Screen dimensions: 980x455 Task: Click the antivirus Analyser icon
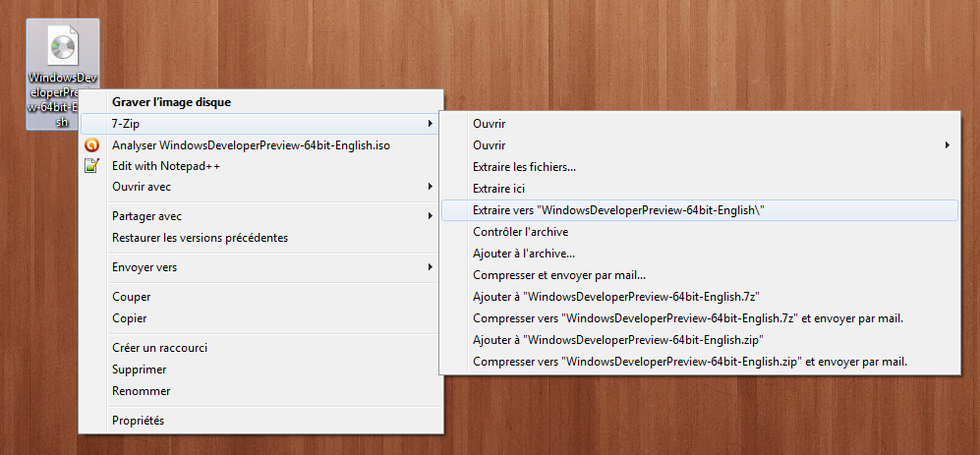91,145
